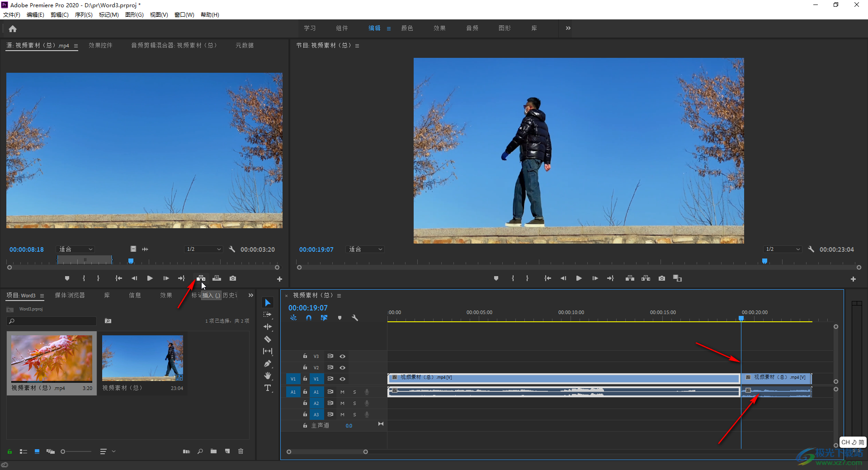Toggle V2 track output eye
This screenshot has width=868, height=470.
point(343,367)
